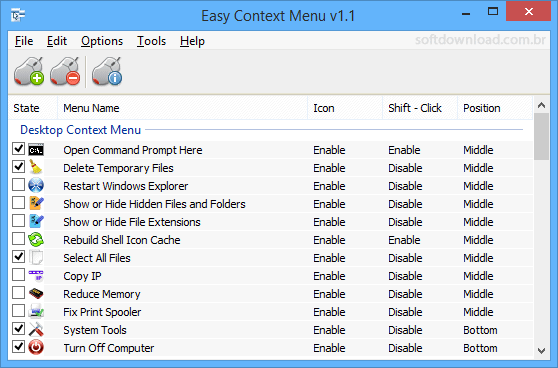Select the Copy IP row name

[82, 276]
